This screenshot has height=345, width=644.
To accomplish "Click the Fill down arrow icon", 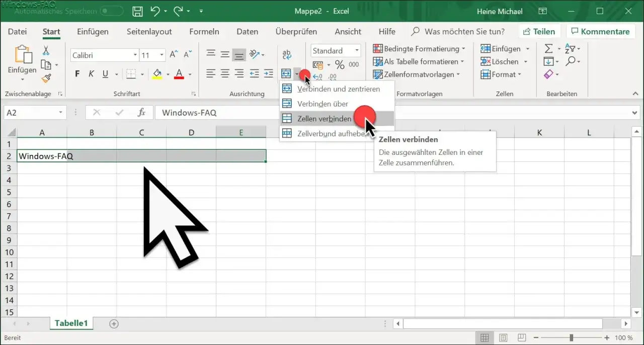I will point(548,61).
